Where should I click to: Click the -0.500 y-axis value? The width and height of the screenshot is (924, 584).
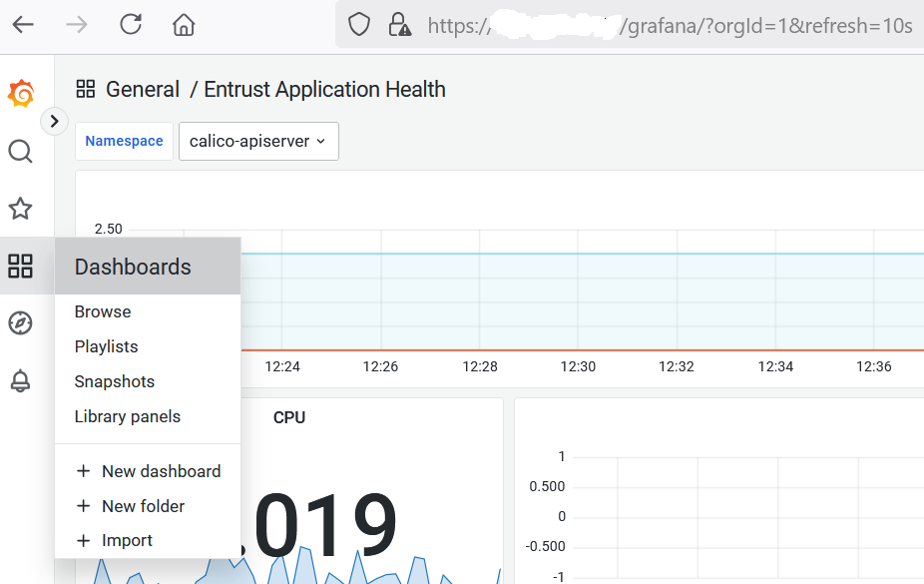point(545,547)
